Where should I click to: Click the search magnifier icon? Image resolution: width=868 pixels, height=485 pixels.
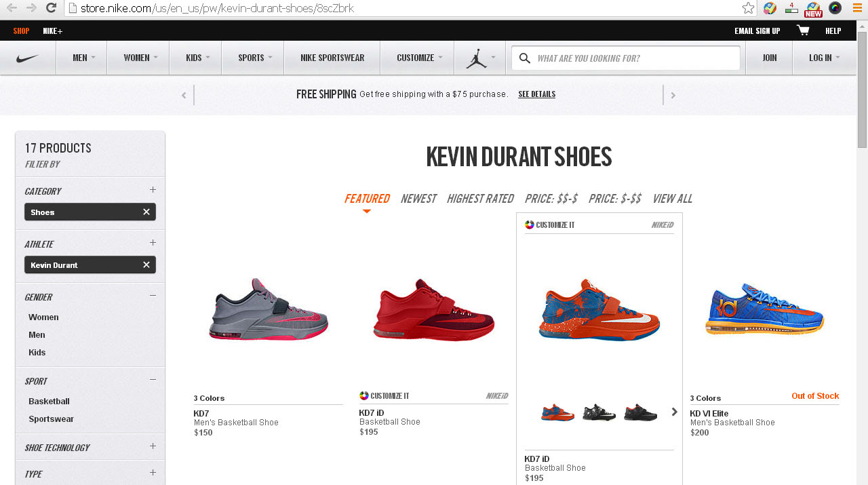524,58
